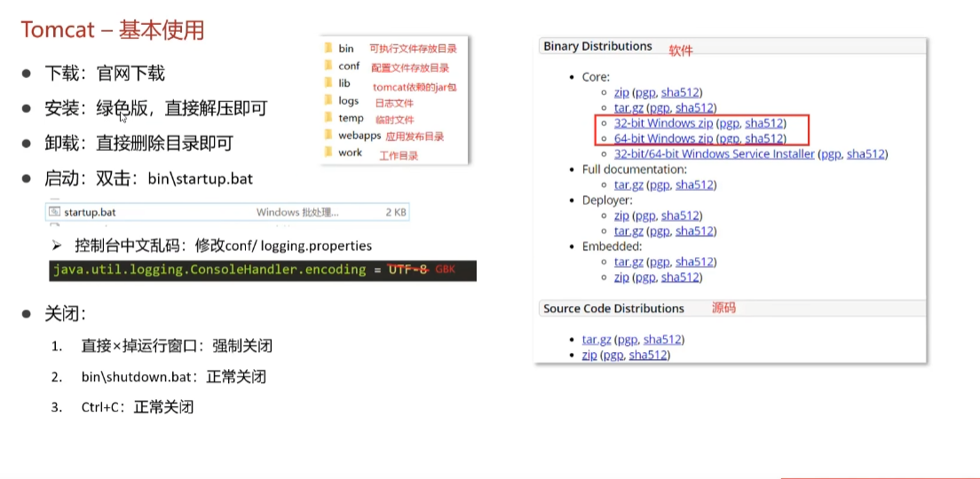Screen dimensions: 980x479
Task: Click the work folder icon
Action: coord(328,153)
